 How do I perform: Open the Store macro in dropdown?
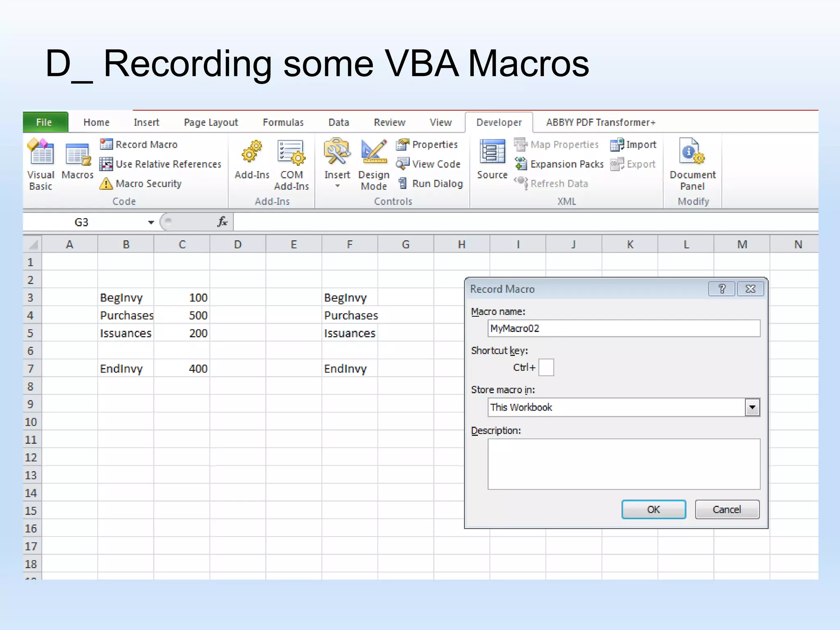752,407
